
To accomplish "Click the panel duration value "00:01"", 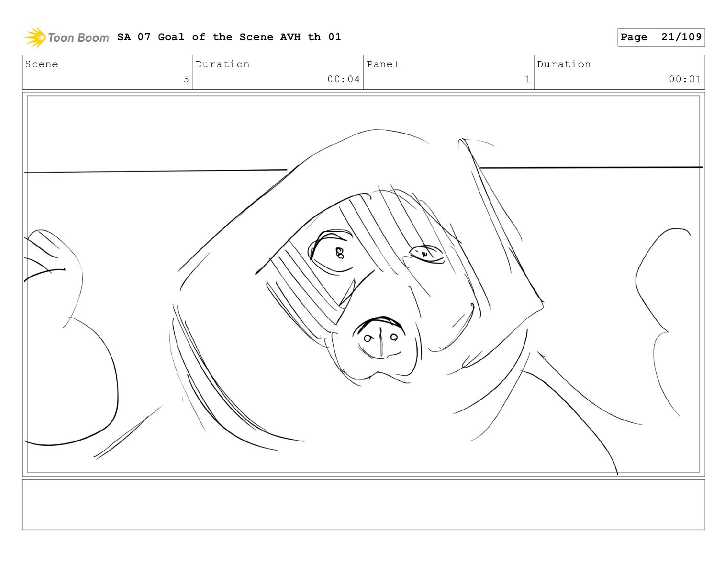I will click(685, 79).
